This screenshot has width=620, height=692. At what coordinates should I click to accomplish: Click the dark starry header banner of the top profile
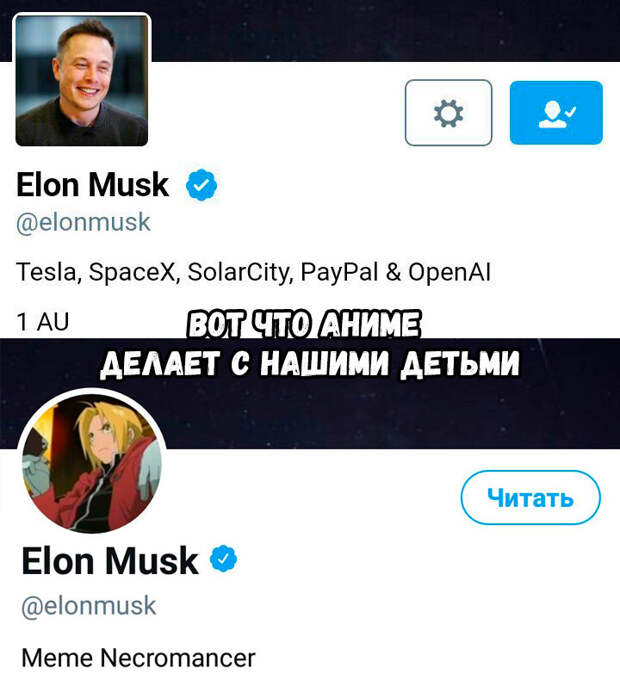tap(384, 30)
